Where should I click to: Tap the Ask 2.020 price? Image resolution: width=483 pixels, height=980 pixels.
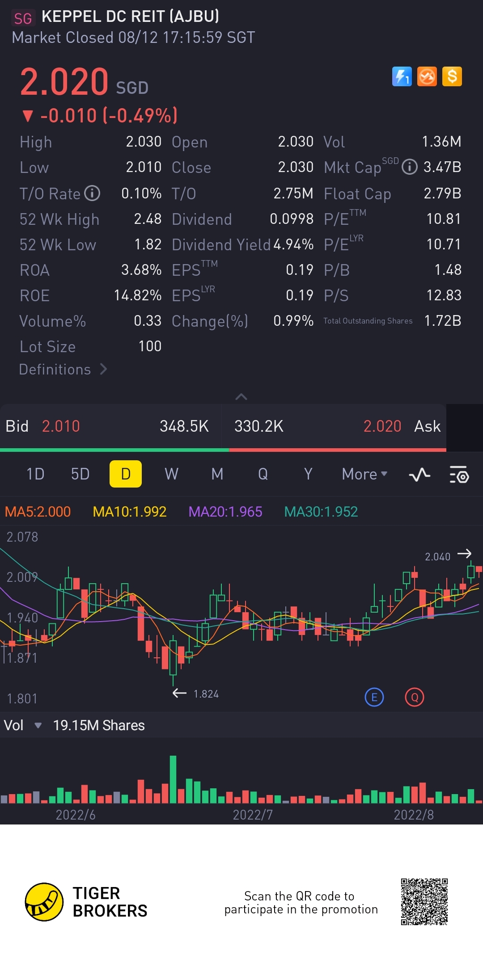(x=382, y=426)
